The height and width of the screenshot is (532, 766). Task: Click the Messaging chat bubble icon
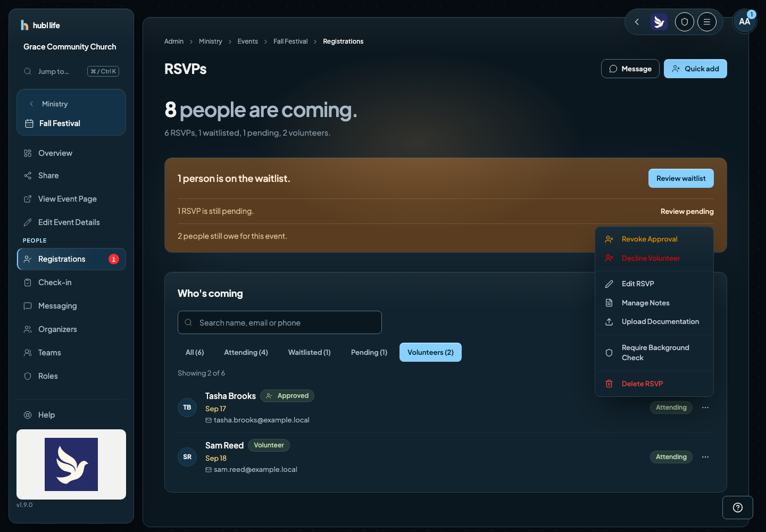point(28,306)
